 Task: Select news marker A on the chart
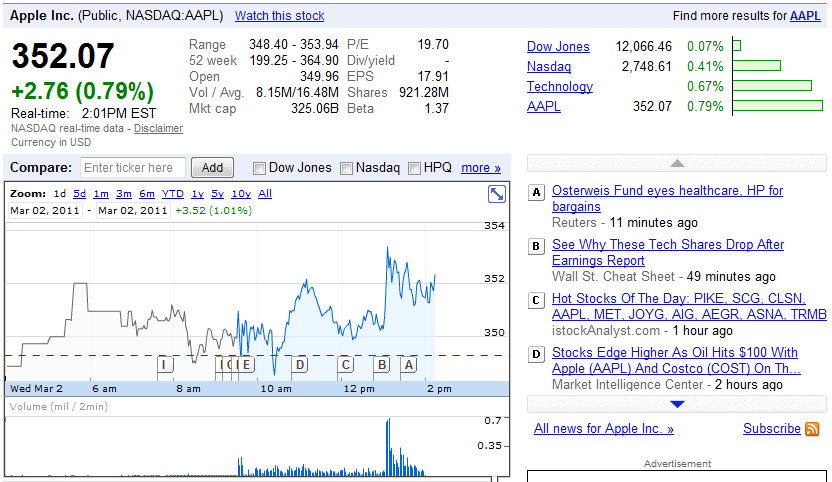pyautogui.click(x=408, y=365)
